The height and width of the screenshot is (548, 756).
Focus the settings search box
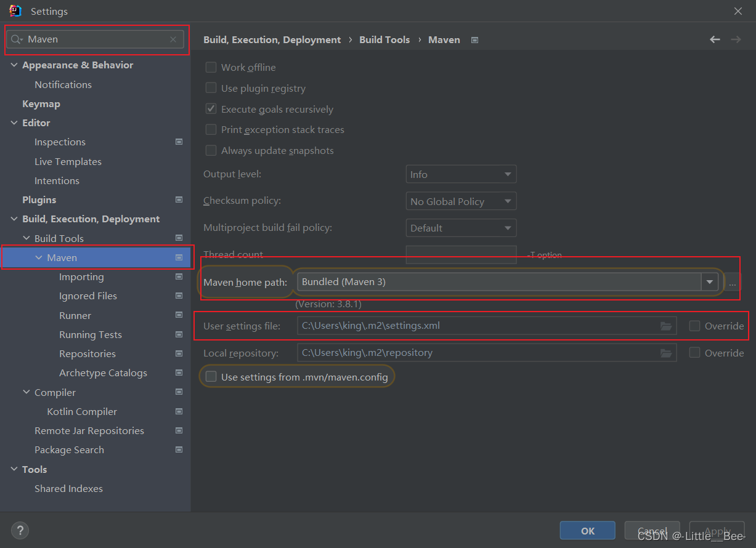(95, 39)
